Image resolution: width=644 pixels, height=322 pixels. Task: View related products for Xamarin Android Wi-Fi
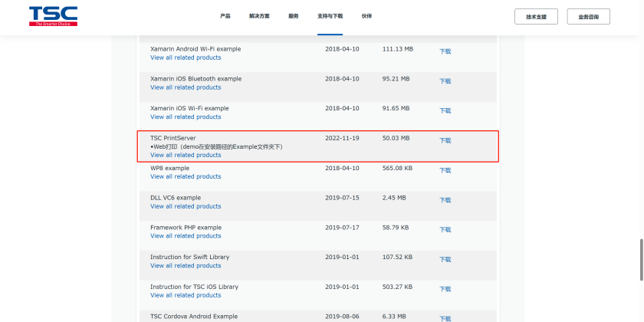coord(186,58)
